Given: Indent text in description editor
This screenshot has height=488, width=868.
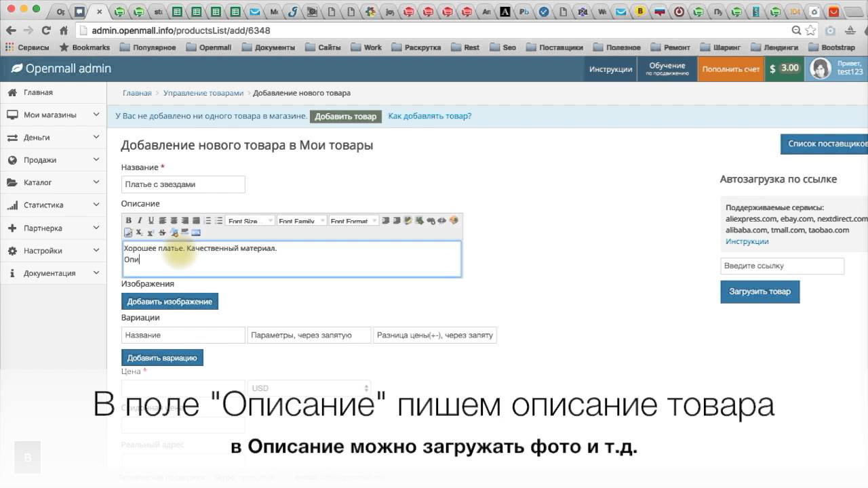Looking at the screenshot, I should (x=386, y=220).
